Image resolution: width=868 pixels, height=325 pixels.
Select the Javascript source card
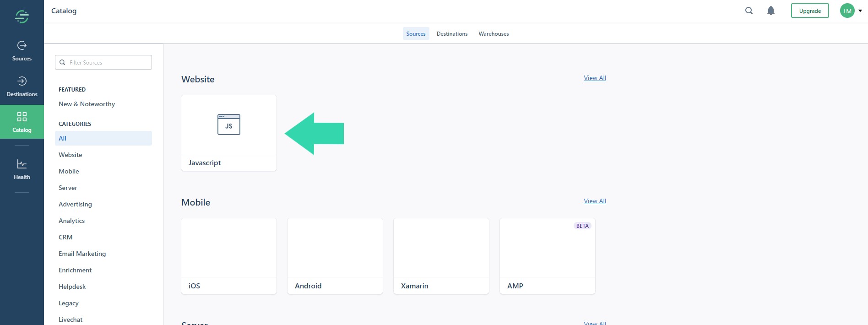click(x=229, y=133)
